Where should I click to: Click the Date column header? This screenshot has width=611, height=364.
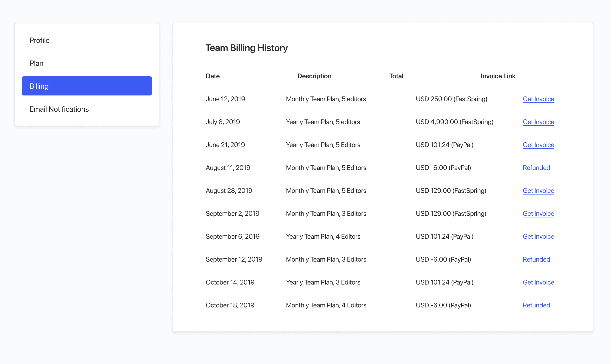[213, 76]
